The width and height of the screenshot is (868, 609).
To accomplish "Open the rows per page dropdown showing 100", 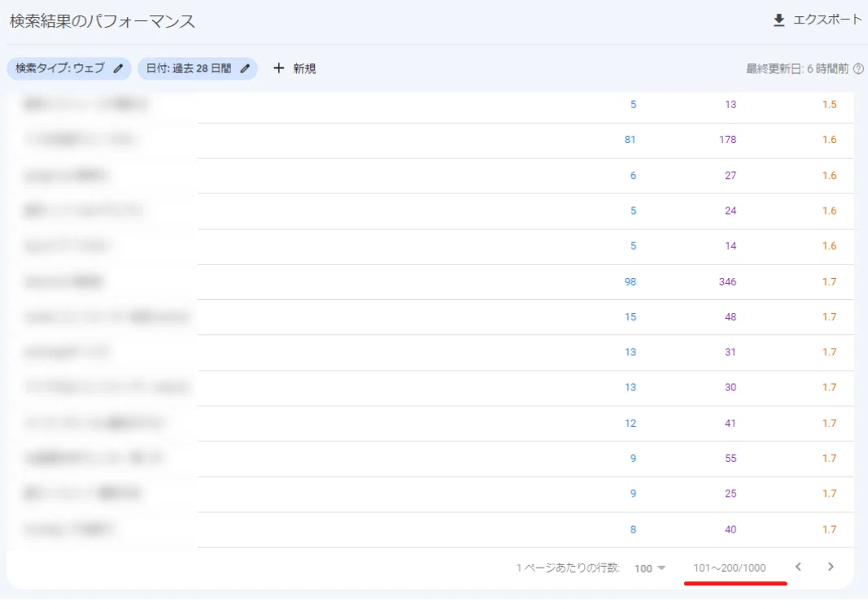I will click(650, 568).
